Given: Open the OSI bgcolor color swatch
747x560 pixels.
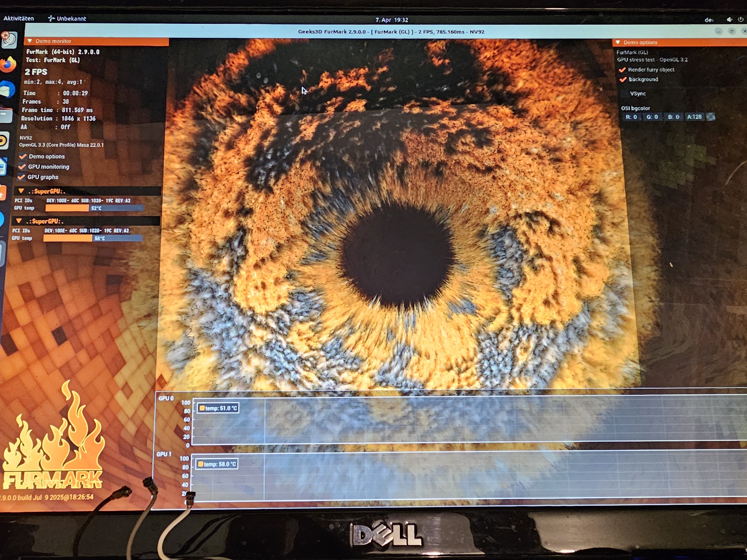Looking at the screenshot, I should click(711, 117).
